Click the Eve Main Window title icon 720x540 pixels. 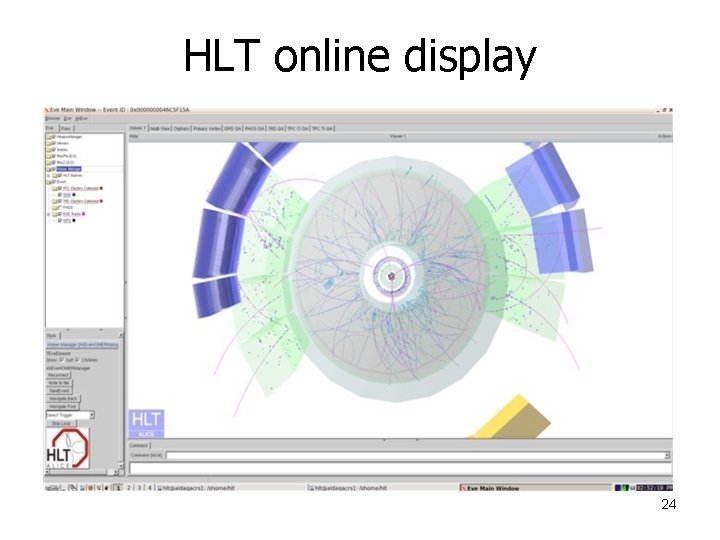pyautogui.click(x=46, y=110)
